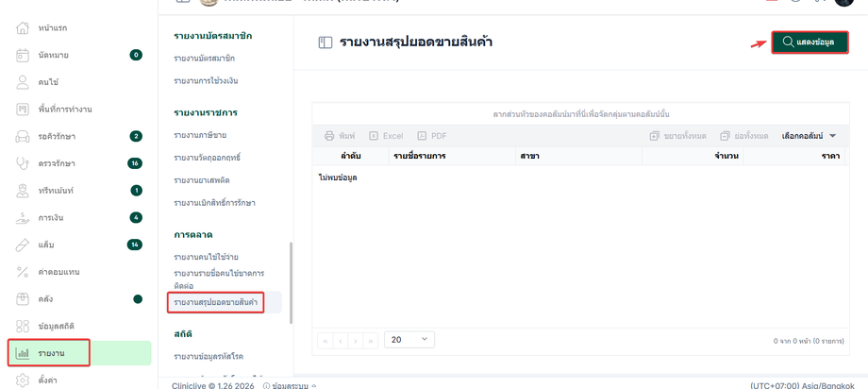This screenshot has width=868, height=389.
Task: Click the นัดหมาย calendar icon
Action: [x=22, y=55]
